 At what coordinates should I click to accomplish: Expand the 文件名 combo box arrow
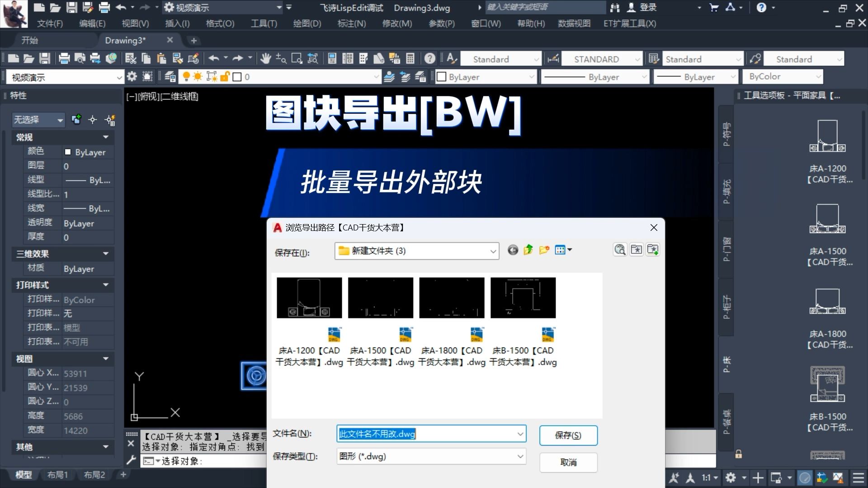coord(520,434)
